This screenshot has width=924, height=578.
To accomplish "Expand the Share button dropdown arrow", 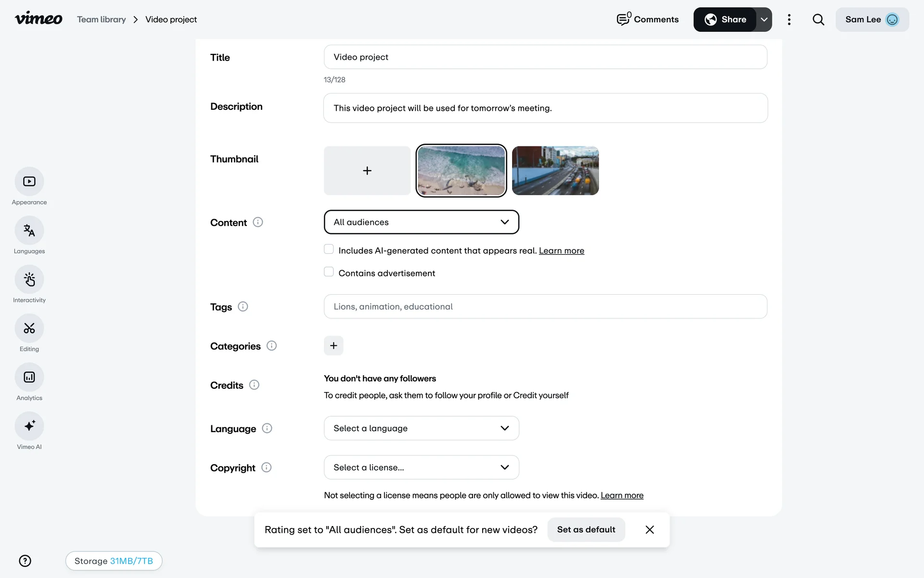I will (764, 20).
